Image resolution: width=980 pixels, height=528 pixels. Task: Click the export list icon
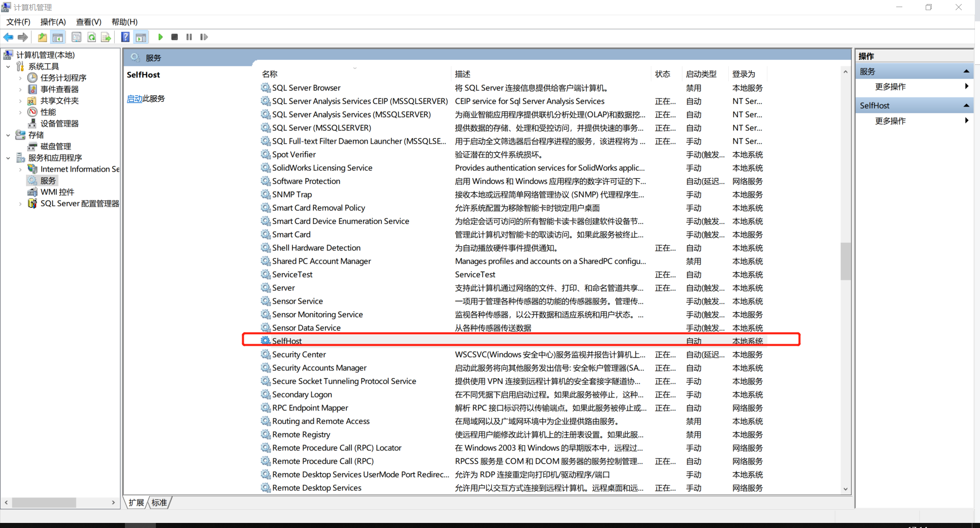click(106, 37)
